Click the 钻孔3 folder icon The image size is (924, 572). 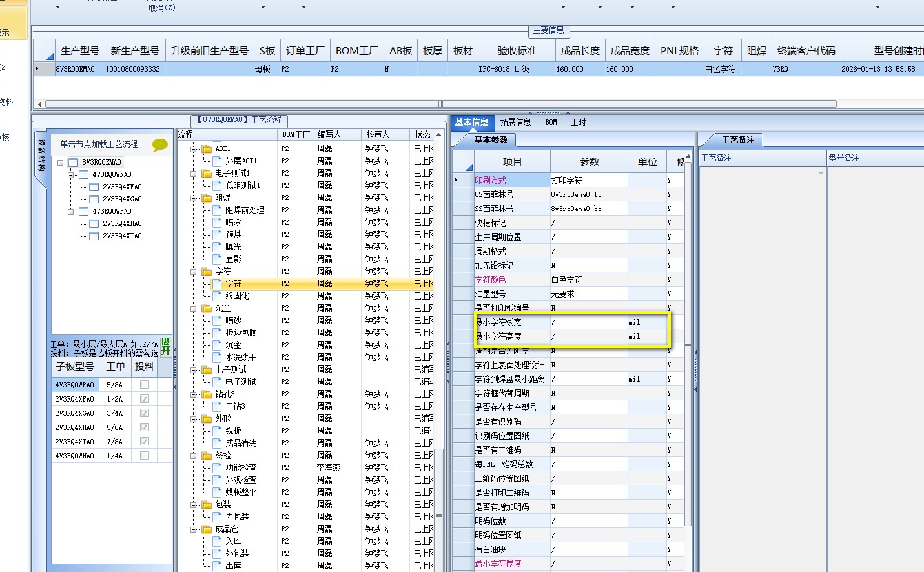click(x=207, y=394)
